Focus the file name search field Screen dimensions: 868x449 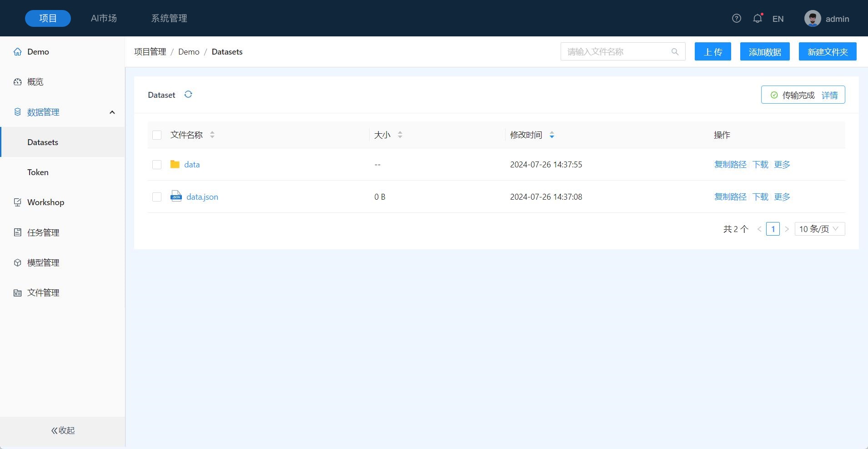click(616, 52)
